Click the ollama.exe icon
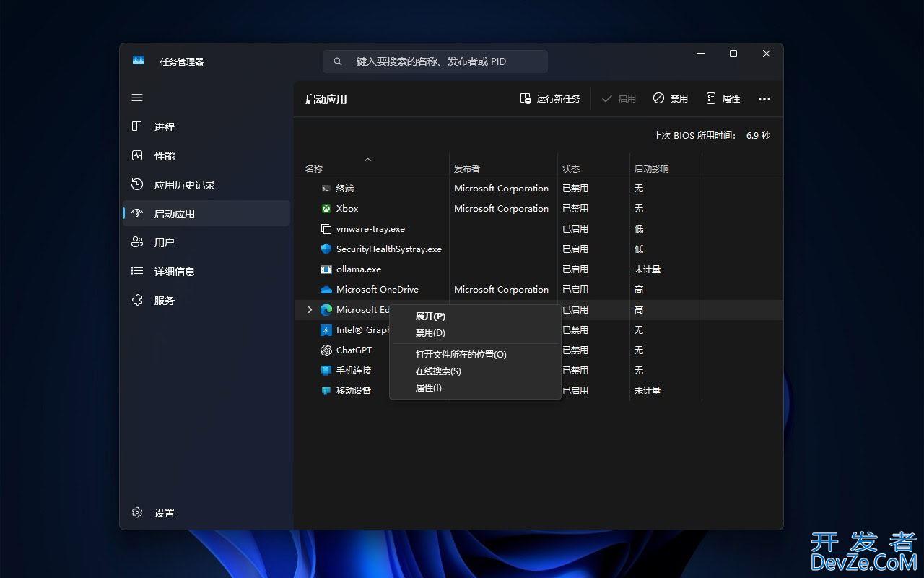Viewport: 924px width, 578px height. click(326, 269)
